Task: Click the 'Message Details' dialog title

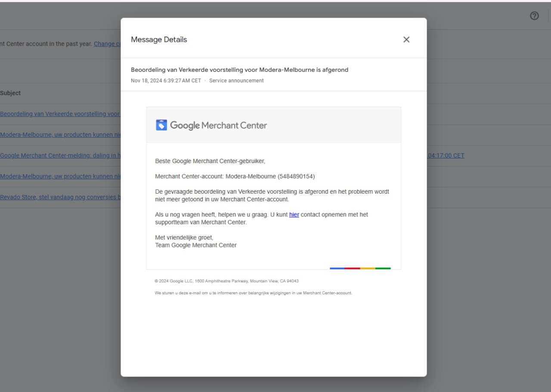Action: tap(159, 40)
